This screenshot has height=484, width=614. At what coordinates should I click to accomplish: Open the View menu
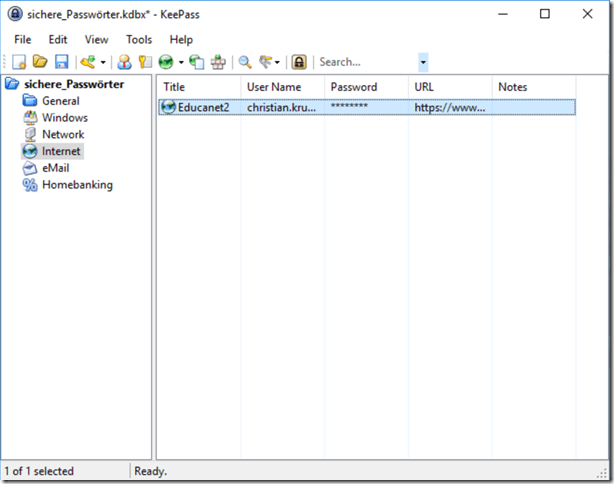tap(96, 39)
